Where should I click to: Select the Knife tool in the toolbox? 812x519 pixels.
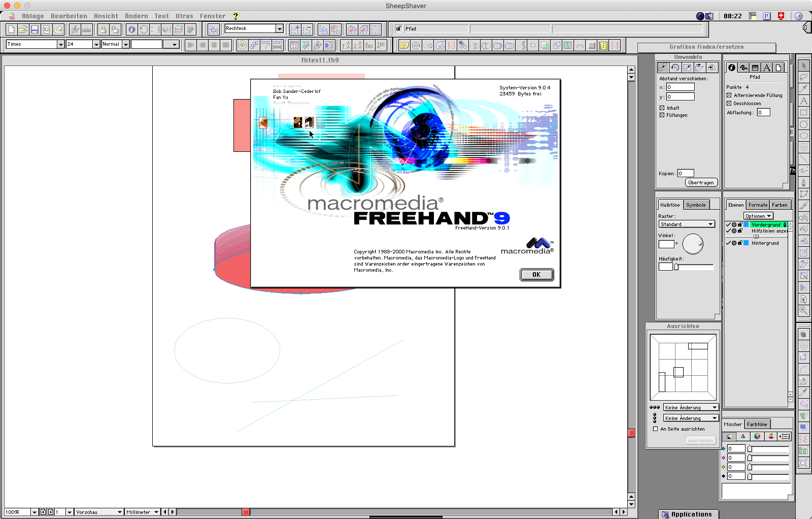[804, 206]
